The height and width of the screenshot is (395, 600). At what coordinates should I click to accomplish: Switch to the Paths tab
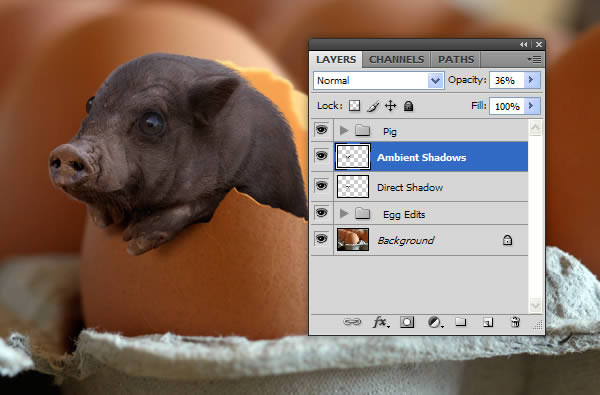click(456, 60)
